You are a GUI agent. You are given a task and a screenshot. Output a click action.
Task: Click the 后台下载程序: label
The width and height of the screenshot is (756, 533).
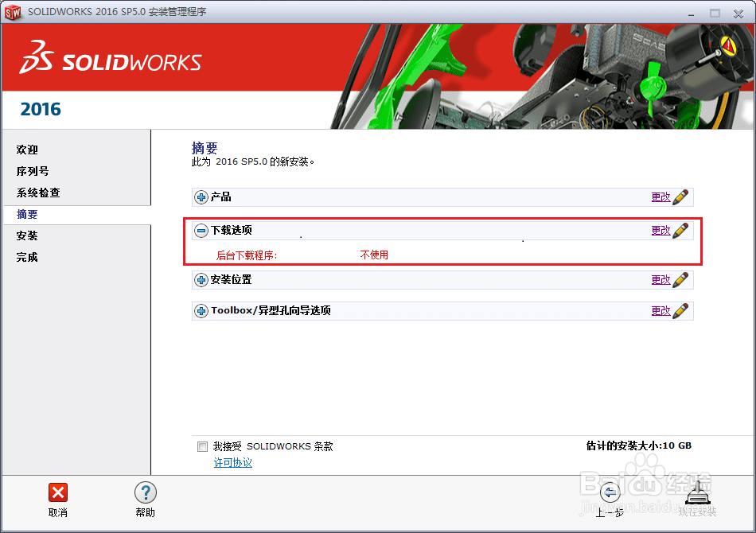click(247, 255)
